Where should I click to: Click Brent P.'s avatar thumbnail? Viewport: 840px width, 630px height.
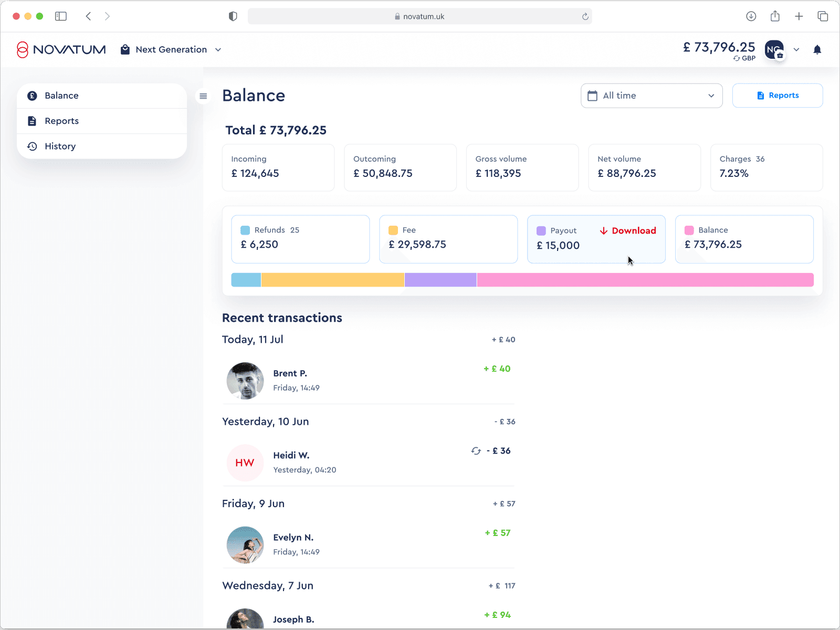[245, 381]
